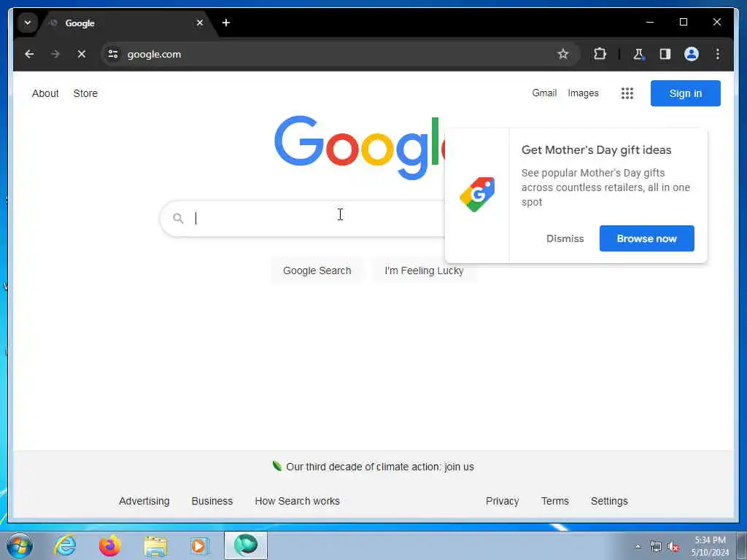
Task: Click the Google Shopping tag icon
Action: coord(477,194)
